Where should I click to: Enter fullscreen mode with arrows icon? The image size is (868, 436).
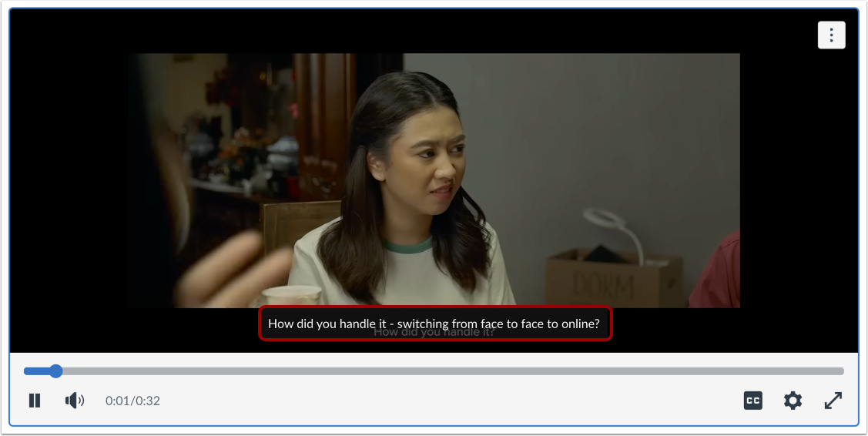click(x=833, y=401)
